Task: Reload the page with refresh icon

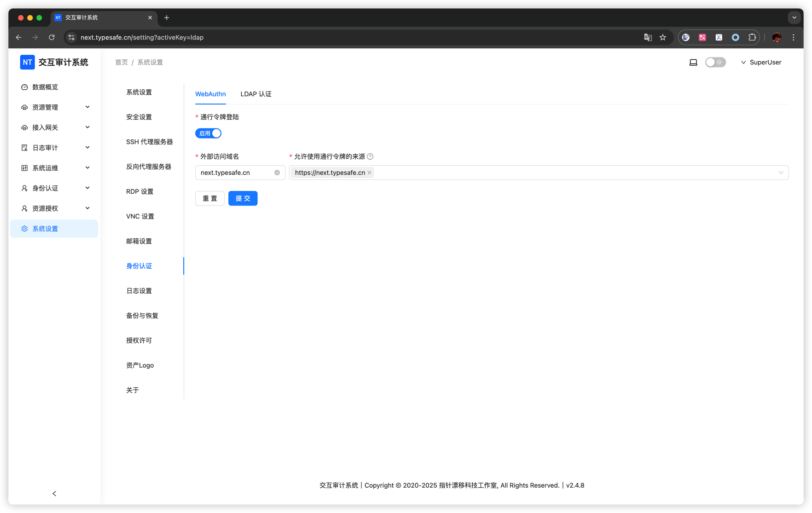Action: 52,37
